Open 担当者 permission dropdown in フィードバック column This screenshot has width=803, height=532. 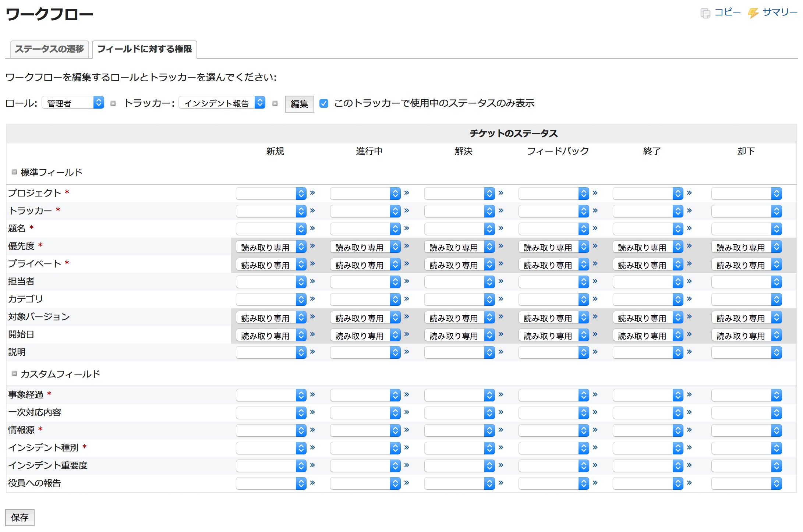point(554,282)
